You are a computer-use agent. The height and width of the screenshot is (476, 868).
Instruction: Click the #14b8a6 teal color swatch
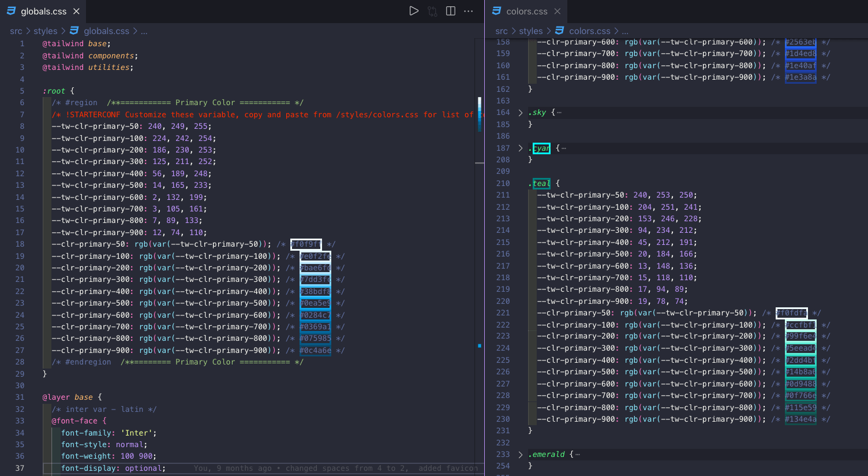pos(800,372)
